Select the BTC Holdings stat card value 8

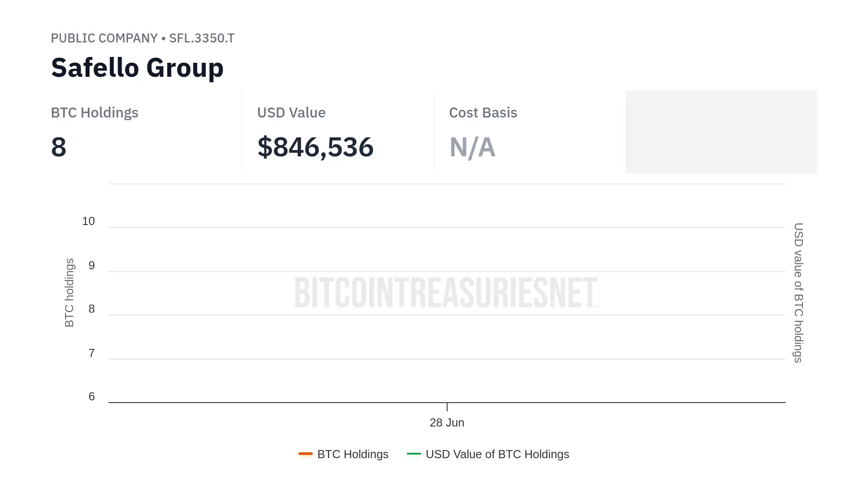(59, 147)
